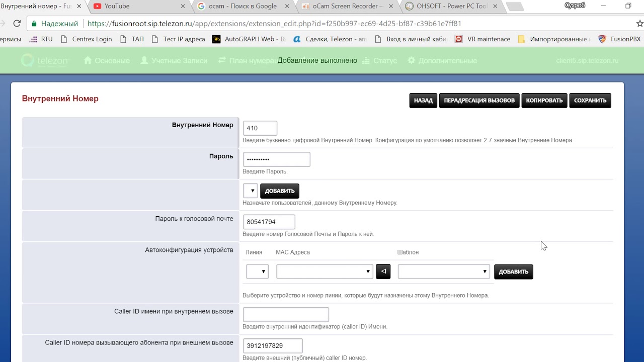The width and height of the screenshot is (644, 362).
Task: Open the AutoGRAPH Web bookmark
Action: pyautogui.click(x=249, y=39)
